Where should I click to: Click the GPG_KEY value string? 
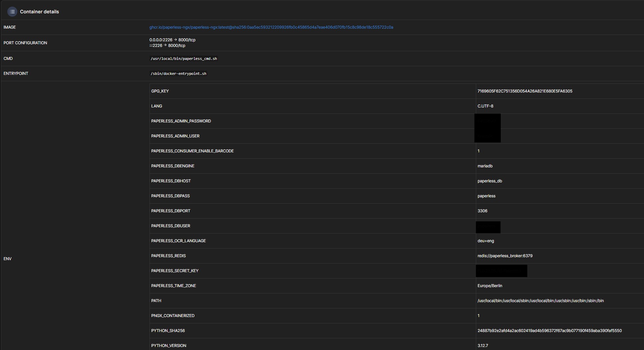525,91
